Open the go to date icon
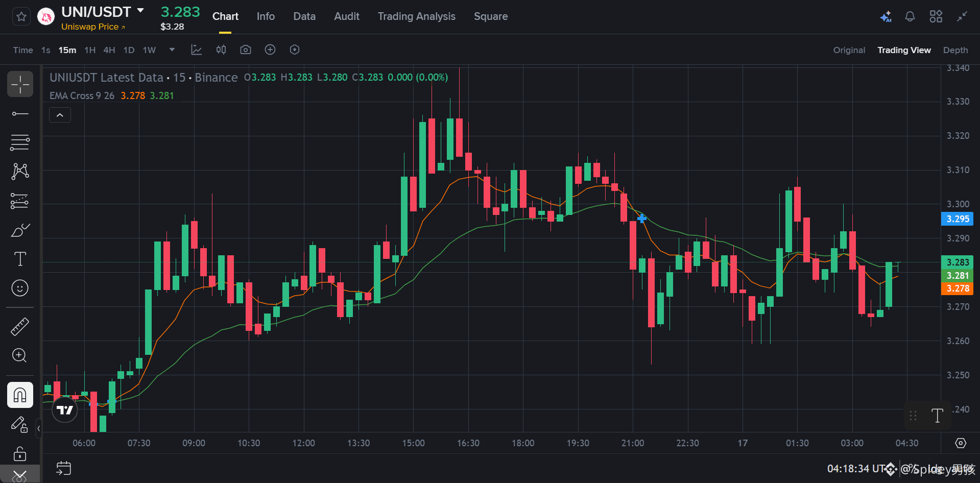The image size is (980, 483). point(64,468)
